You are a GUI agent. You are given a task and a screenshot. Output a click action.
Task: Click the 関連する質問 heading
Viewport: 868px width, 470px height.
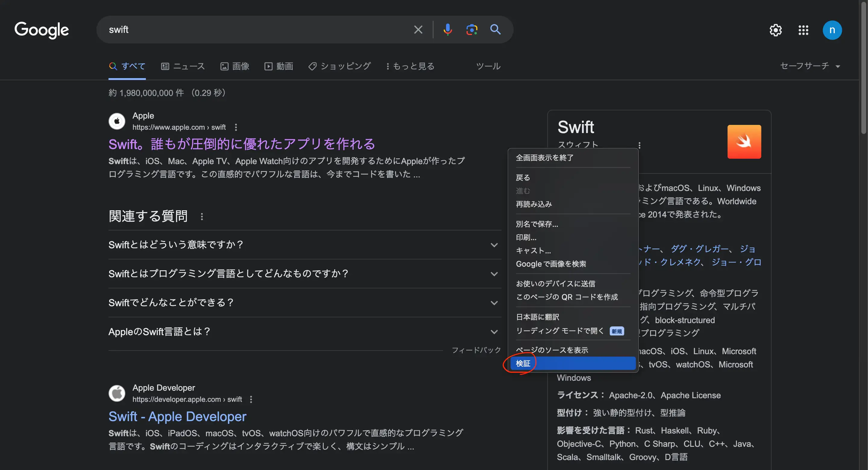click(x=148, y=217)
